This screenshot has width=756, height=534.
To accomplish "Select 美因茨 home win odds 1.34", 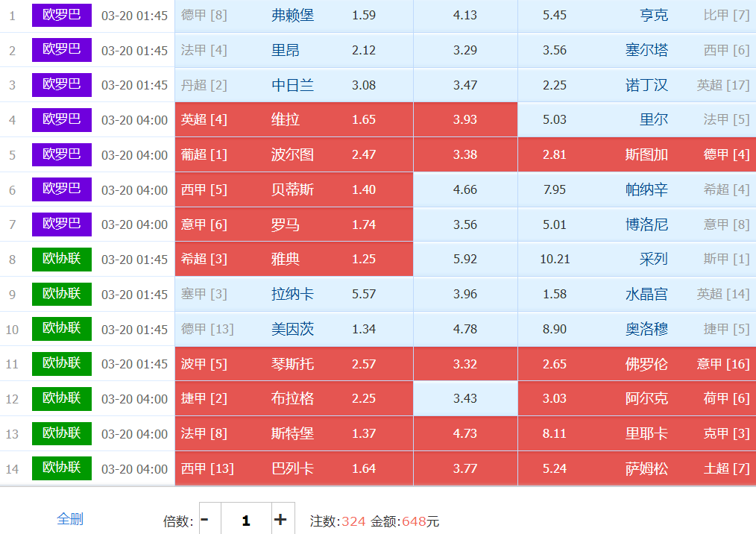I will tap(294, 330).
